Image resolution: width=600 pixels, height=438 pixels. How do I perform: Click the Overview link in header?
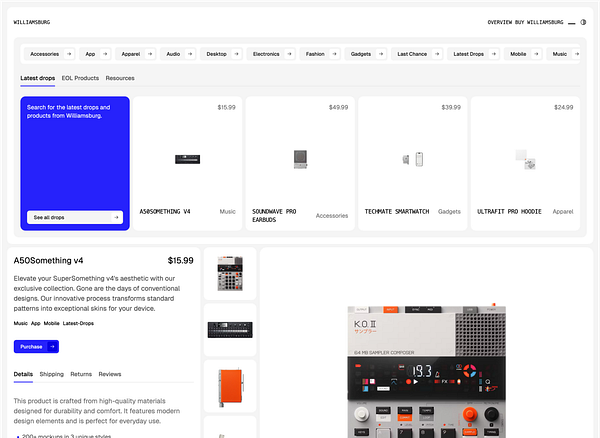click(500, 22)
